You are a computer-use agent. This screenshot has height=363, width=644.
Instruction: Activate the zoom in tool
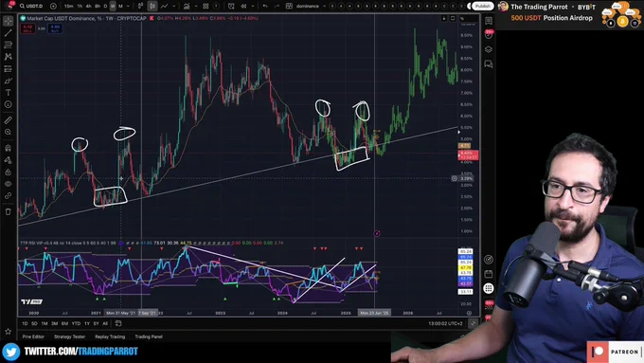click(9, 133)
